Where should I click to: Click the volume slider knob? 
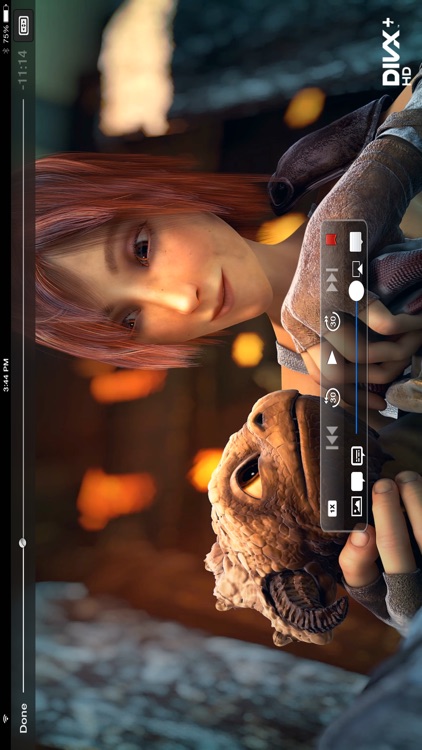tap(356, 291)
